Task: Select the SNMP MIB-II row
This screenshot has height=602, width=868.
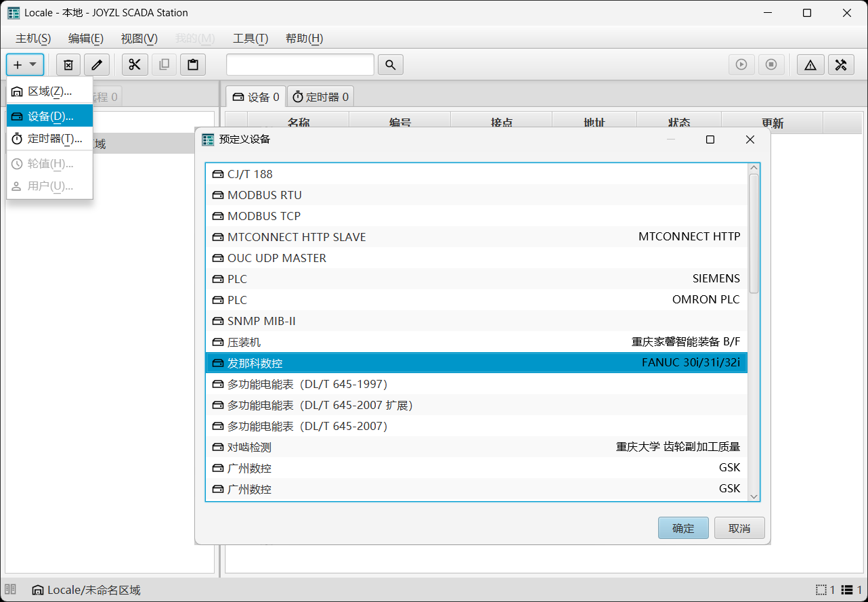Action: tap(476, 321)
